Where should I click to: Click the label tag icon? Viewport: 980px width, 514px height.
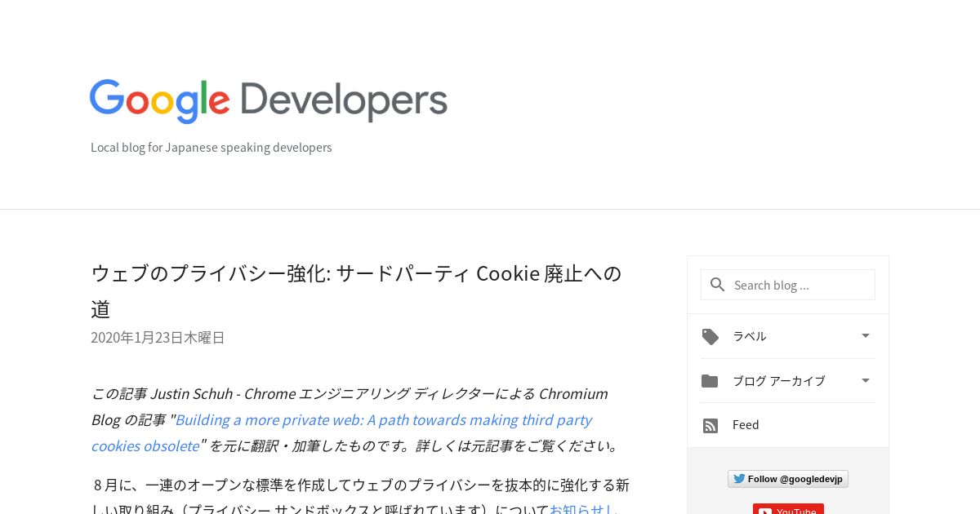tap(710, 336)
